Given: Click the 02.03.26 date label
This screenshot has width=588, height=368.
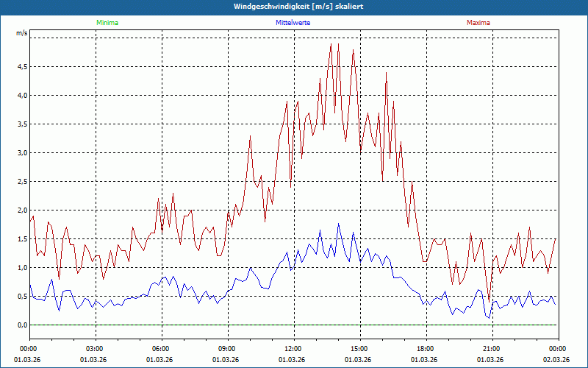Looking at the screenshot, I should pyautogui.click(x=556, y=360).
